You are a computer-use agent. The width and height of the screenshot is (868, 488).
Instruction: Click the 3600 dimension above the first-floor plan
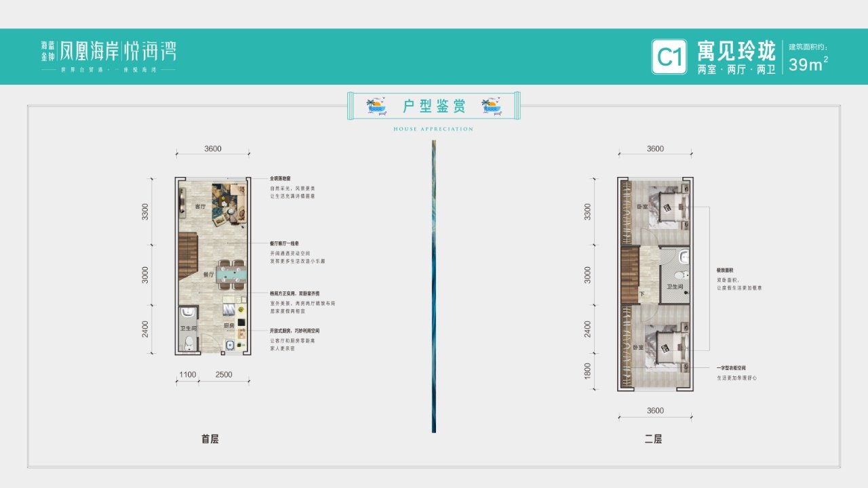(x=212, y=149)
